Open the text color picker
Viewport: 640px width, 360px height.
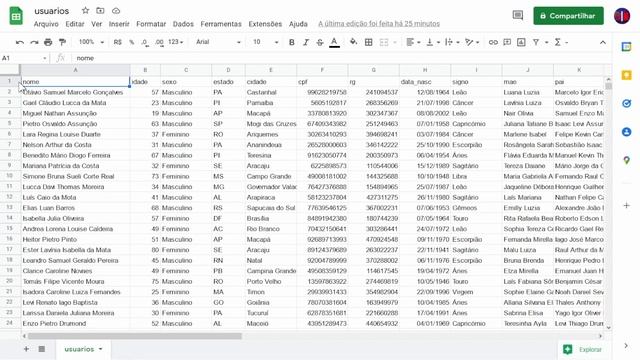pyautogui.click(x=334, y=42)
